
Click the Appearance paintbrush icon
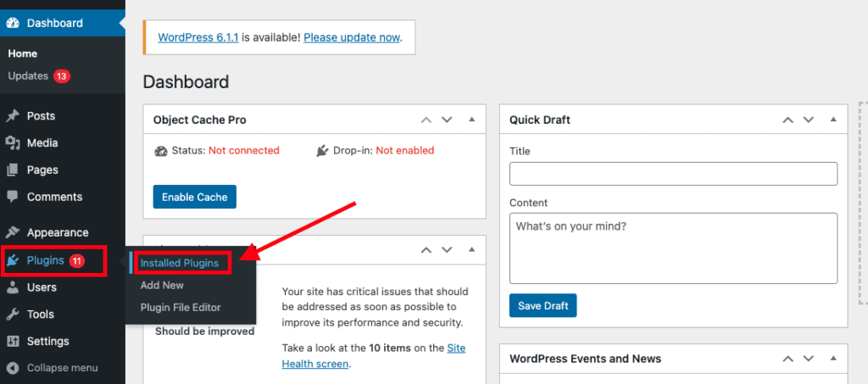point(13,232)
